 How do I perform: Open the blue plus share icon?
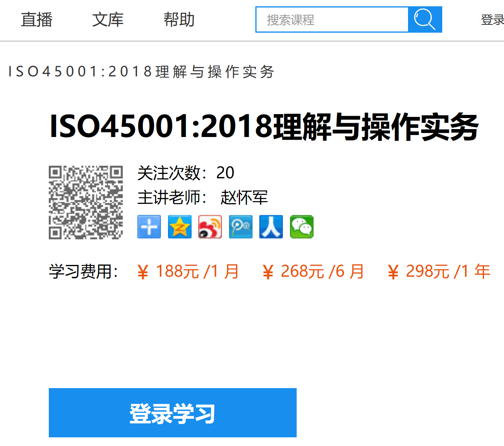pyautogui.click(x=149, y=227)
